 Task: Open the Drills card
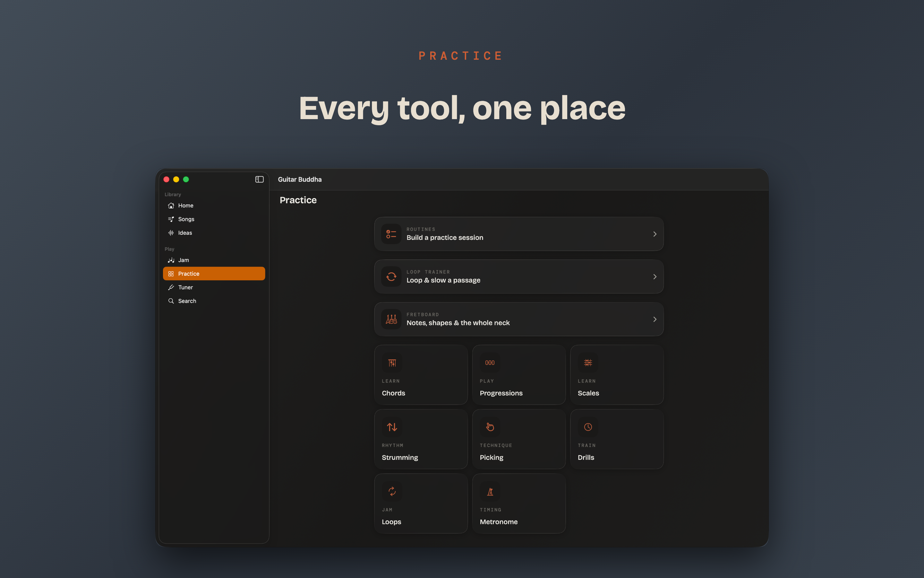617,439
